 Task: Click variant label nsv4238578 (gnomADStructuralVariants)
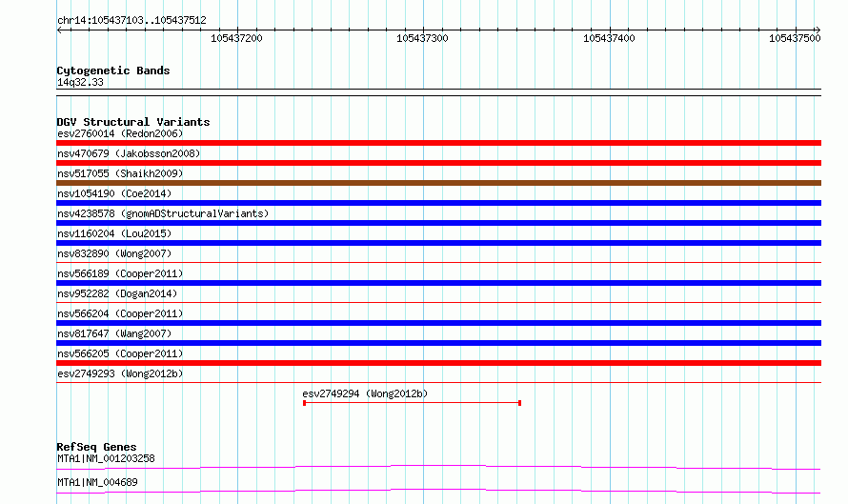tap(163, 213)
